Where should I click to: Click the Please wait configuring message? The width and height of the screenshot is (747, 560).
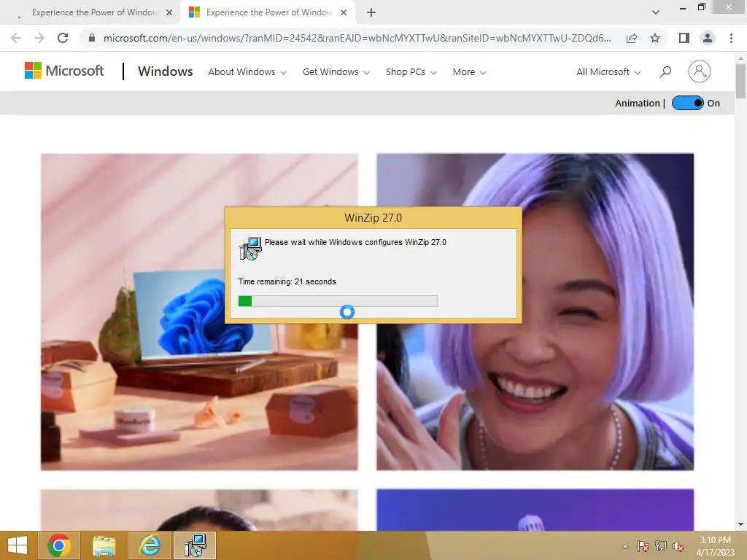coord(355,242)
